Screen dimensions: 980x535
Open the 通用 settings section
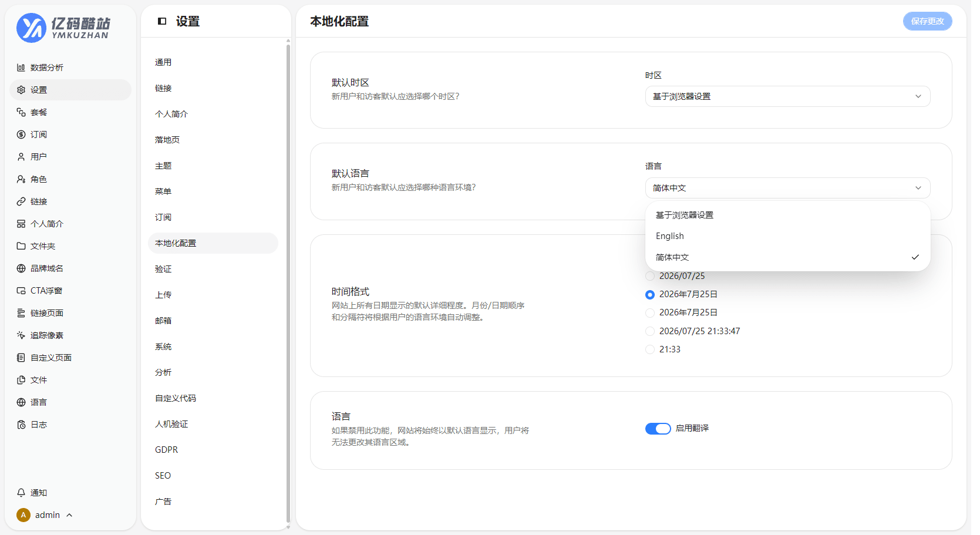(x=213, y=62)
